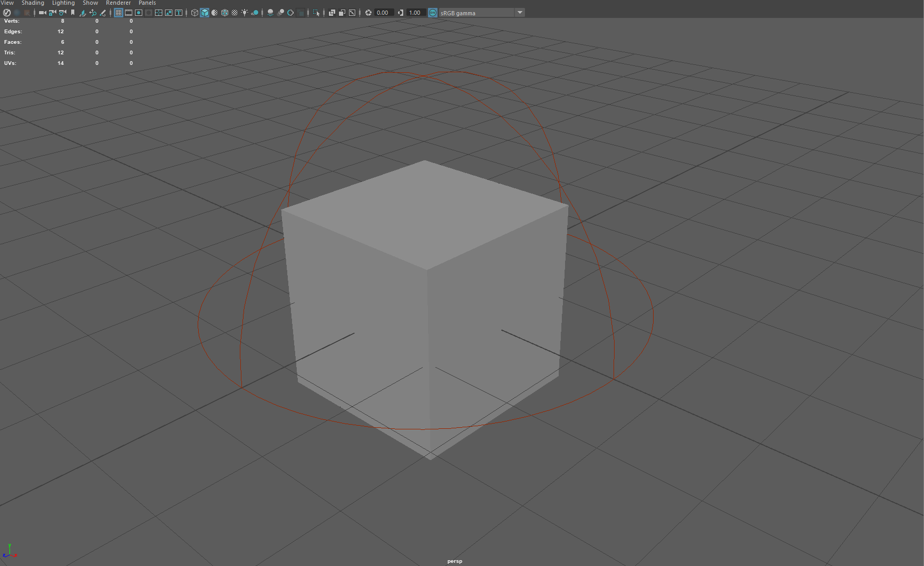This screenshot has height=566, width=924.
Task: Toggle Multisample Anti-aliasing icon
Action: coord(290,13)
